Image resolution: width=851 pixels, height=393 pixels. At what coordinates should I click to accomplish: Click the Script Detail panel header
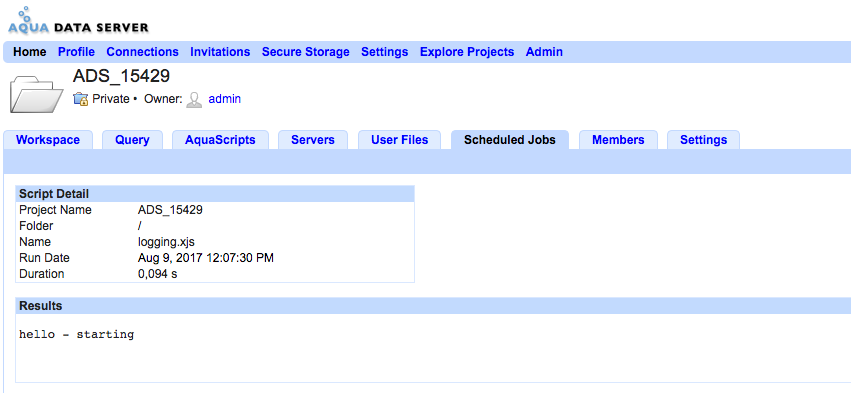pyautogui.click(x=215, y=194)
